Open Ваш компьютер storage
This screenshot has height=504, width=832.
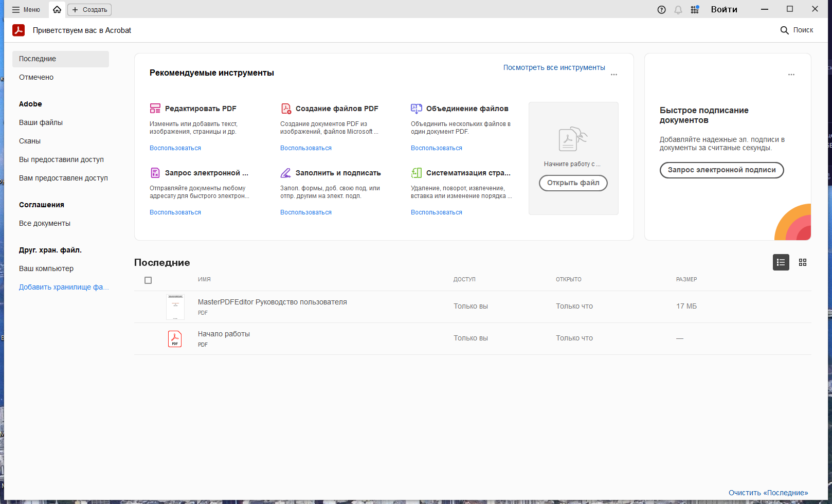click(x=46, y=268)
